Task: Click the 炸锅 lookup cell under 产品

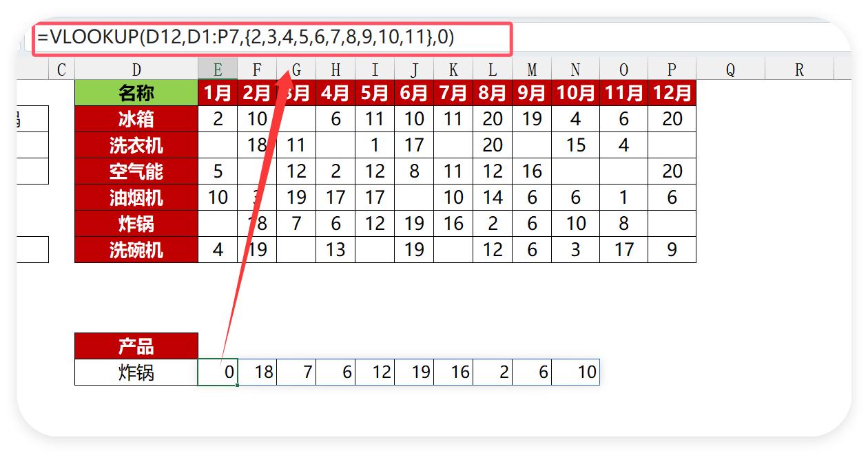Action: pyautogui.click(x=136, y=372)
